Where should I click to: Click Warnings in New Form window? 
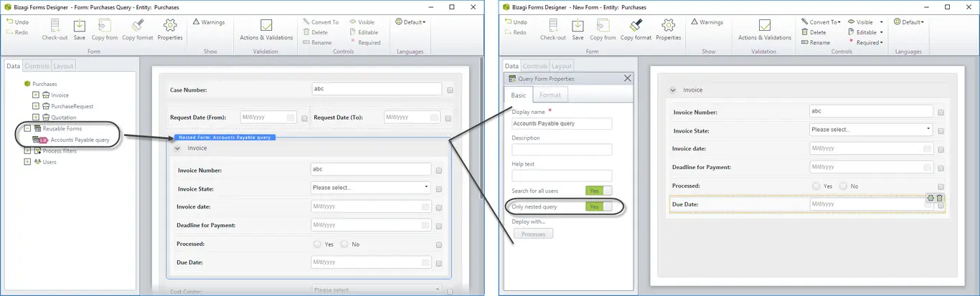point(707,22)
